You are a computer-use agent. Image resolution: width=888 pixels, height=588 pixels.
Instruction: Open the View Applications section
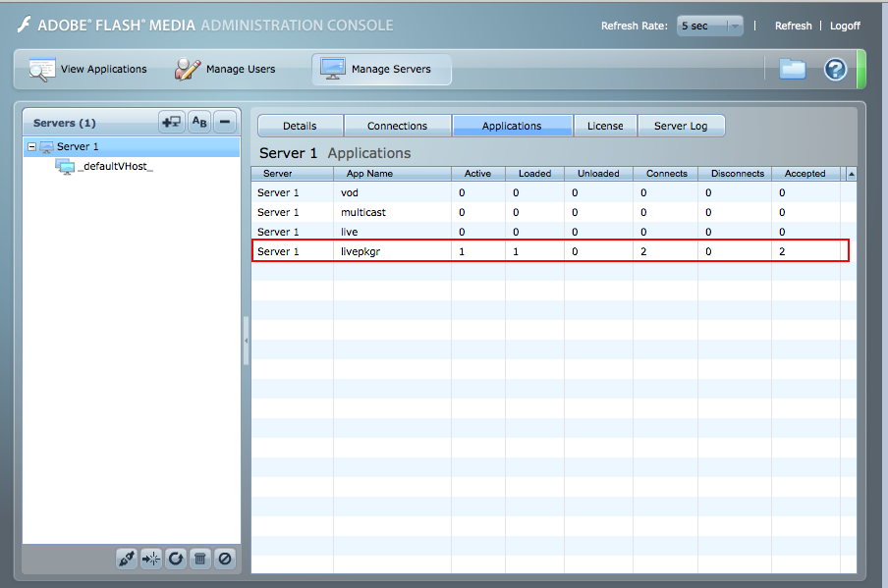87,69
